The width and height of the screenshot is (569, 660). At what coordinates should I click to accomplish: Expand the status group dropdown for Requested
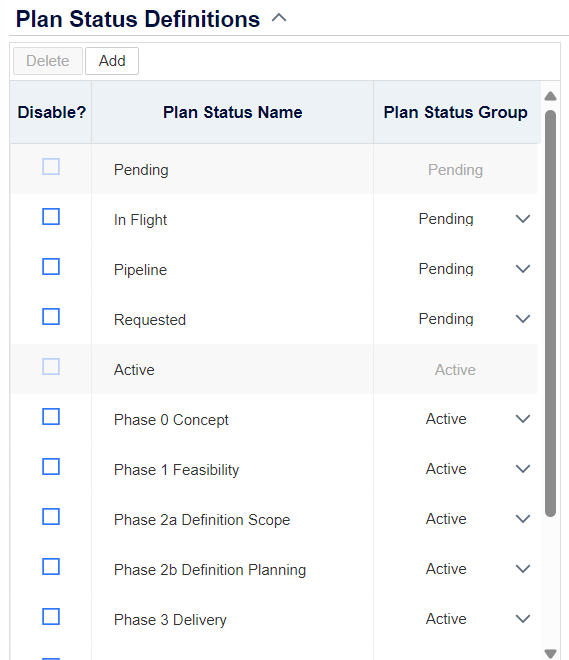(x=523, y=319)
